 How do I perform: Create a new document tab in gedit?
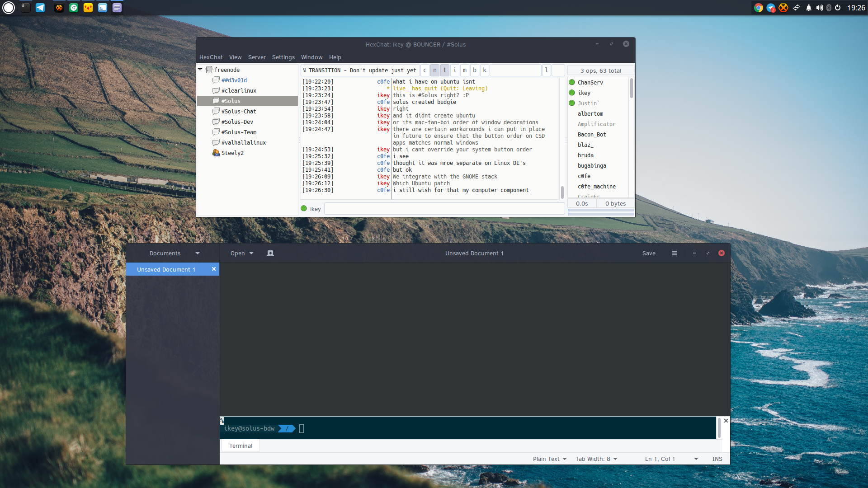pos(270,253)
